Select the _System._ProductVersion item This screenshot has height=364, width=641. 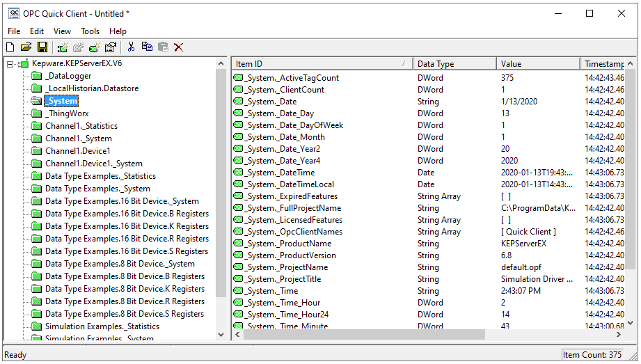292,255
